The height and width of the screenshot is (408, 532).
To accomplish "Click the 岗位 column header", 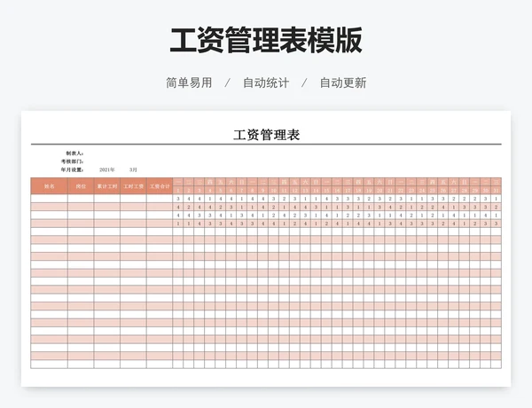I will click(x=81, y=186).
